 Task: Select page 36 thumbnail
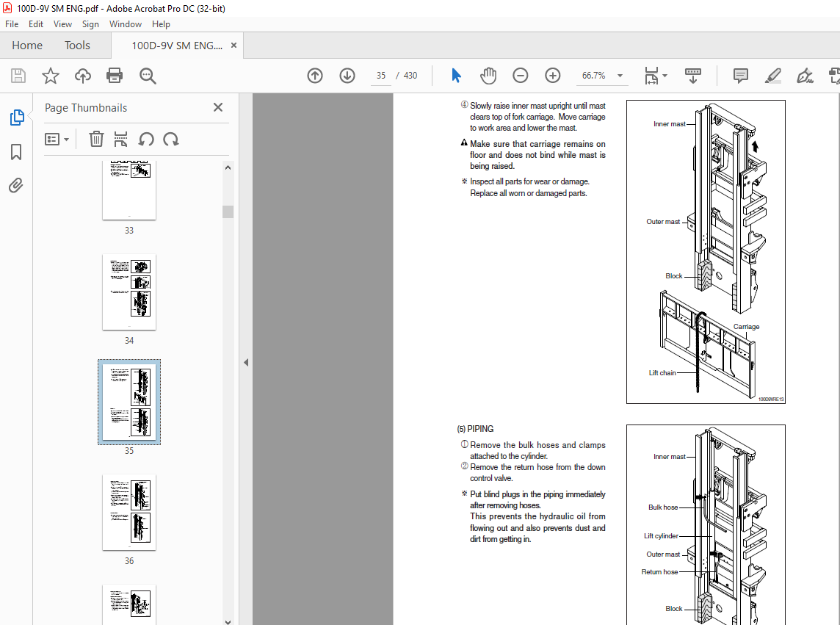[x=129, y=513]
